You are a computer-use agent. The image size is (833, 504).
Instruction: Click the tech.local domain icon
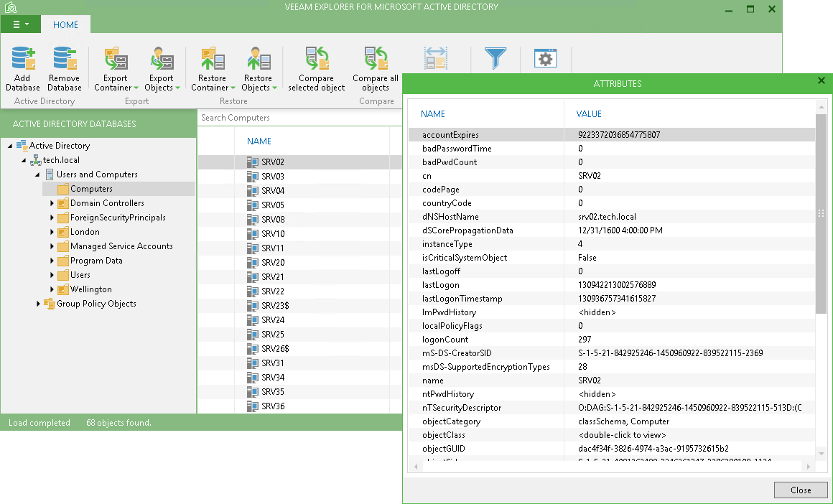[36, 160]
